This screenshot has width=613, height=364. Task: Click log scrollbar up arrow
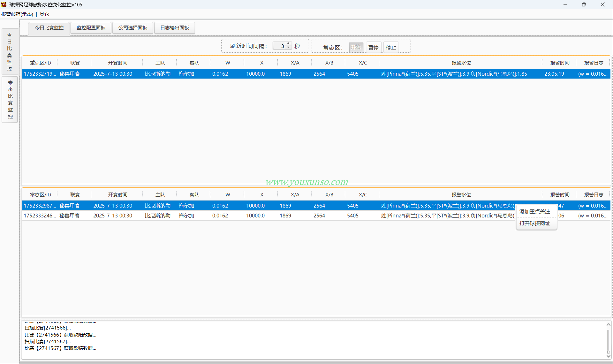(x=608, y=324)
